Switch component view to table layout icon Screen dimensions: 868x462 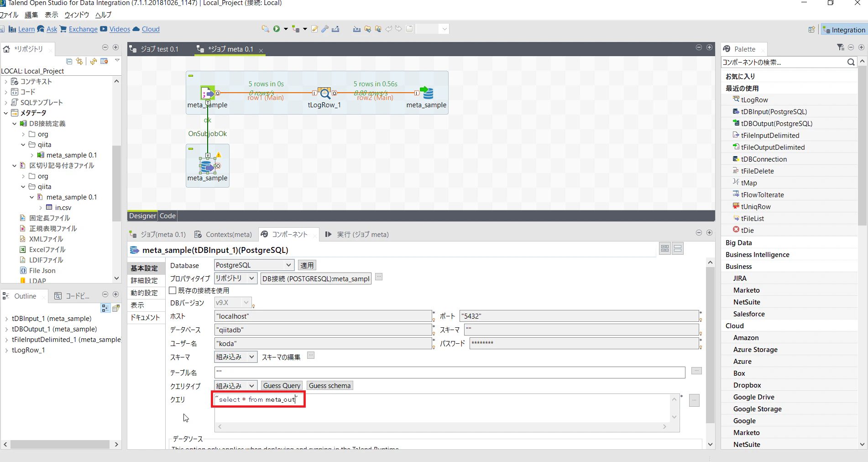[x=665, y=248]
